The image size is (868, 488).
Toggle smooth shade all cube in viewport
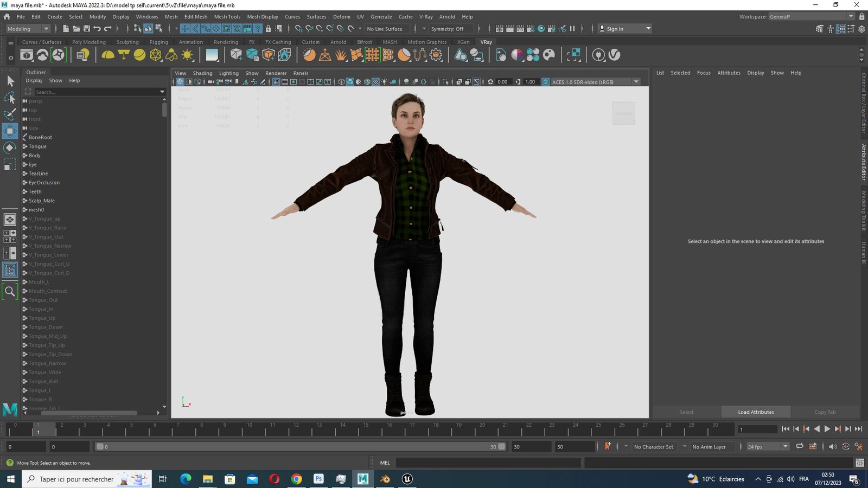pyautogui.click(x=350, y=82)
